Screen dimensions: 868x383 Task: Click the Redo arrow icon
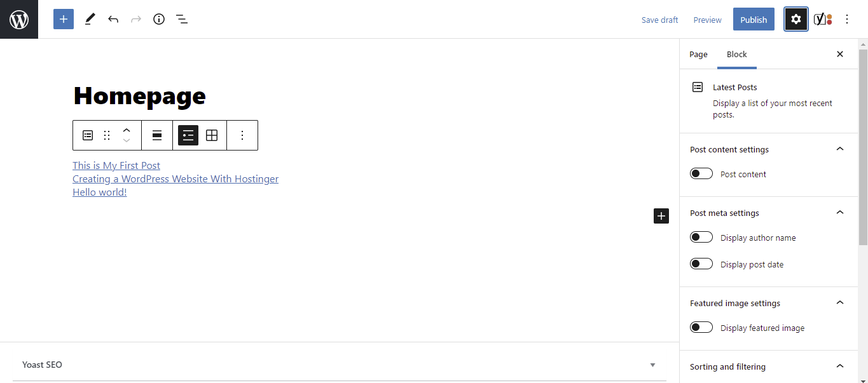click(136, 19)
